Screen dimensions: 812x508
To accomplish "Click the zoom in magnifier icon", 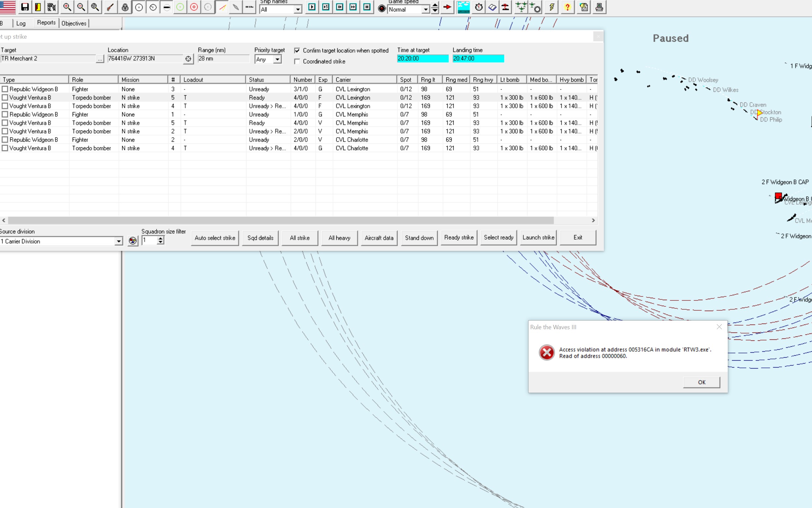I will tap(67, 7).
